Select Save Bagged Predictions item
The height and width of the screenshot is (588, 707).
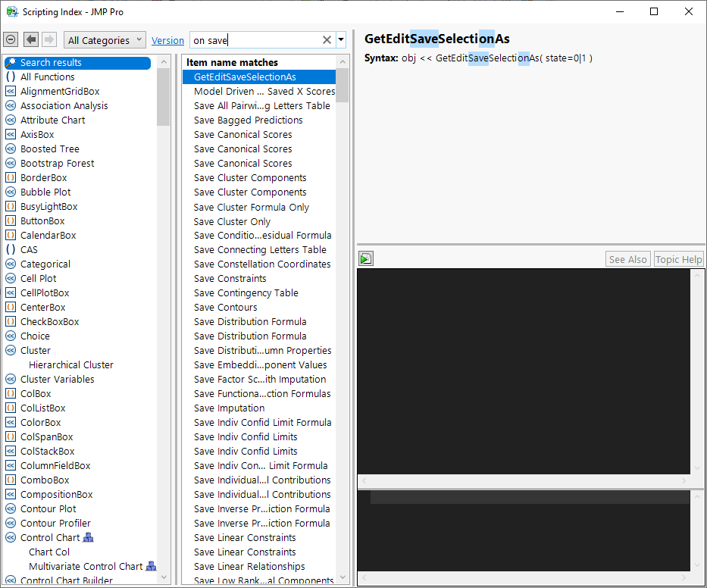(248, 120)
